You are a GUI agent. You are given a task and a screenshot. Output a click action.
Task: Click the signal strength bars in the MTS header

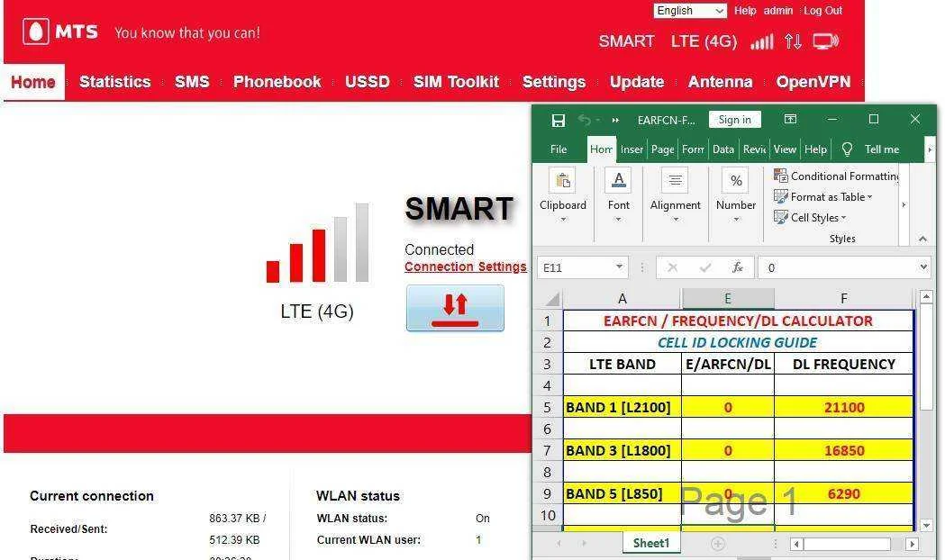pos(762,41)
